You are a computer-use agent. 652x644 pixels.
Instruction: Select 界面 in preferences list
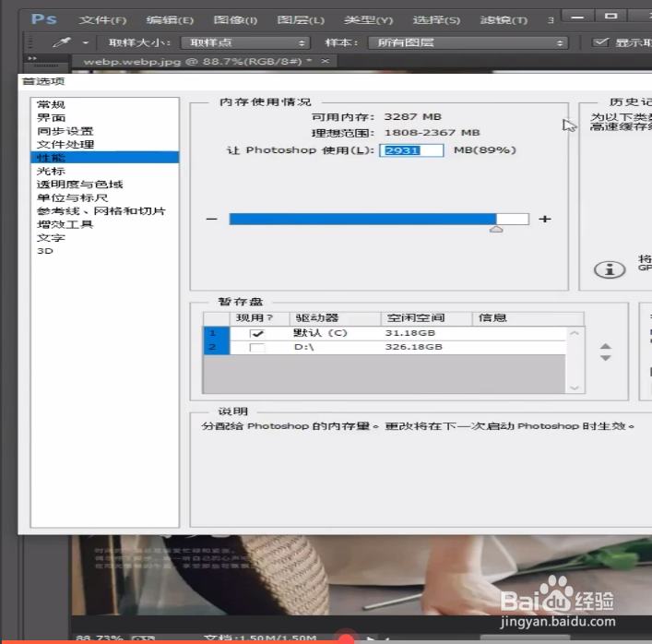[105, 118]
